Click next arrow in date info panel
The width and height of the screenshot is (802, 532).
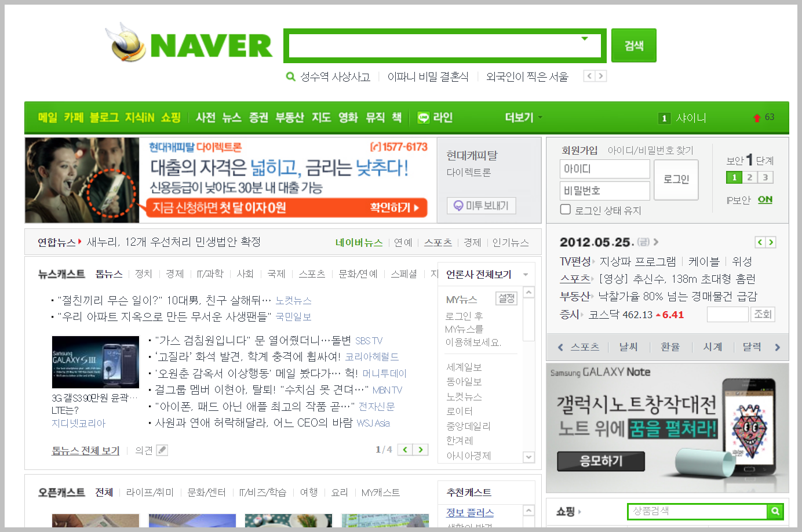pos(771,242)
